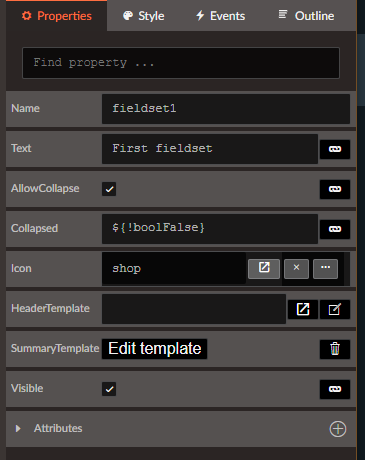Clear the shop icon value with the X button

[296, 268]
